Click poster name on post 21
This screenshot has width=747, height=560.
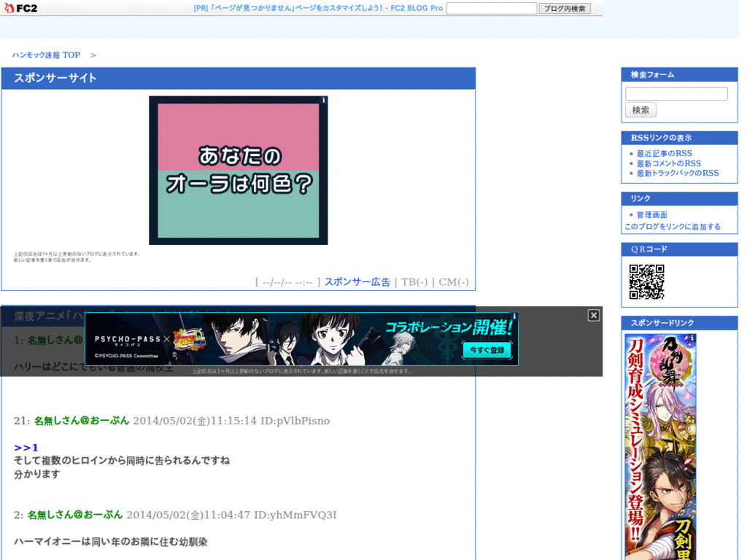[82, 421]
